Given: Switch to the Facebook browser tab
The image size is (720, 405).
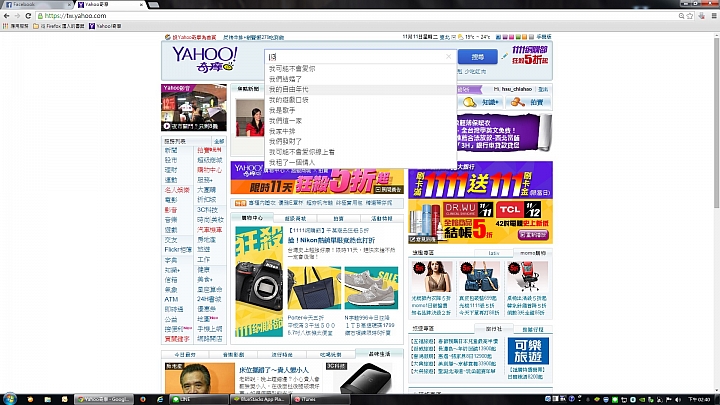Looking at the screenshot, I should click(37, 4).
